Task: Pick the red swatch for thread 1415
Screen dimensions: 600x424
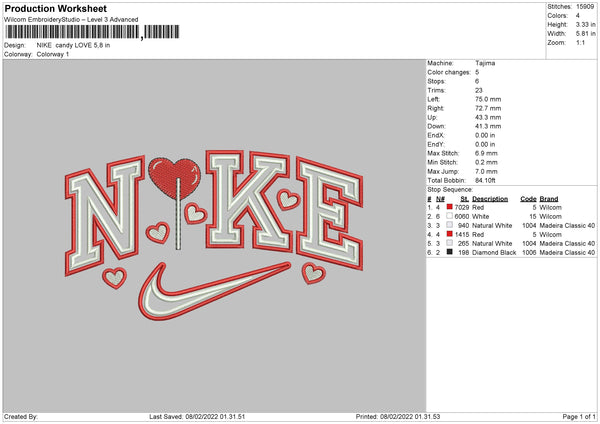Action: point(450,234)
